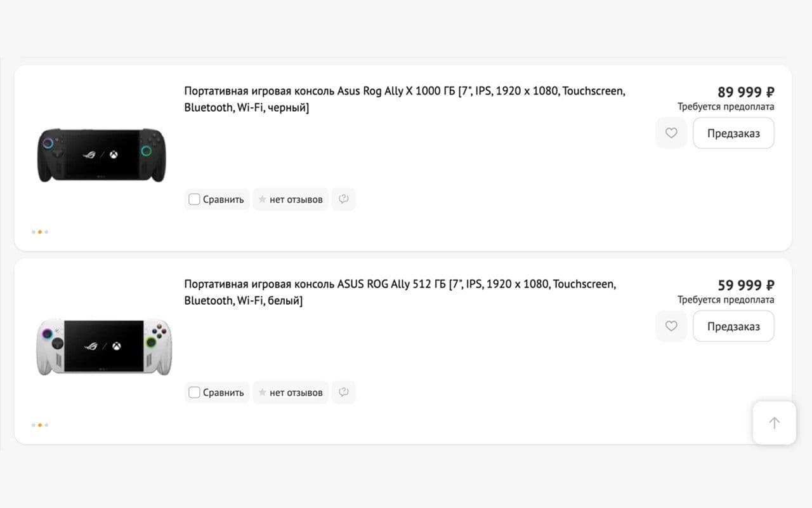
Task: Tick Сравнить checkbox for ROG Ally 512 ГБ
Action: (x=194, y=392)
